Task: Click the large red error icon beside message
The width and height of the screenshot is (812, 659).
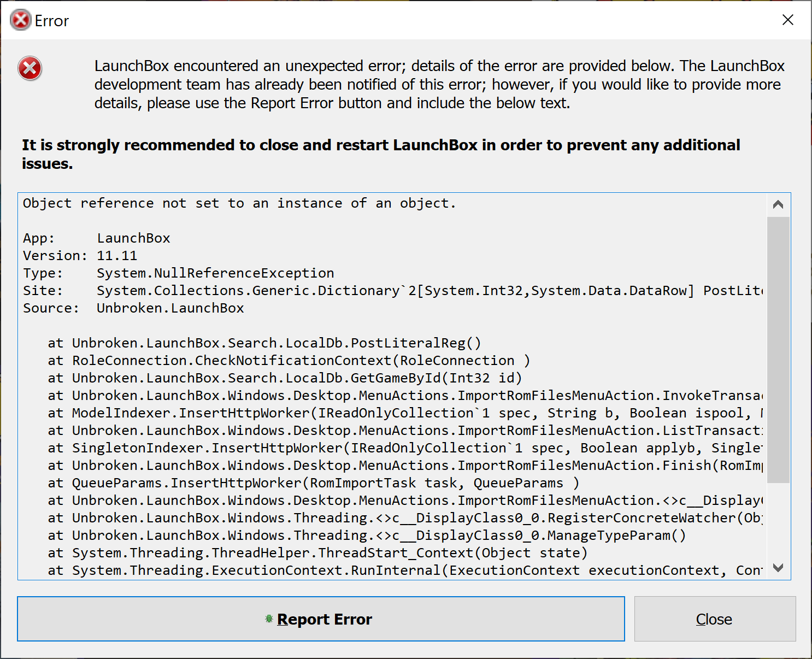Action: pos(30,68)
